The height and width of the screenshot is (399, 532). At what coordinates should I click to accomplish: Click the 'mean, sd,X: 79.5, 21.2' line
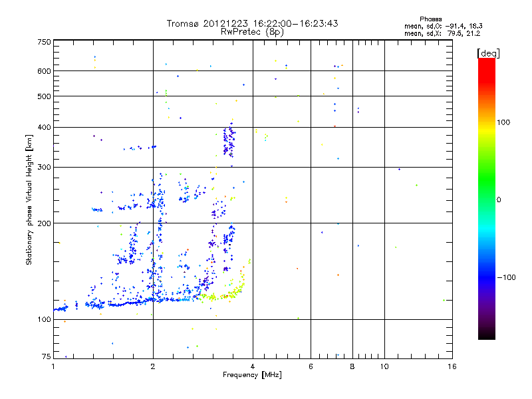(442, 33)
